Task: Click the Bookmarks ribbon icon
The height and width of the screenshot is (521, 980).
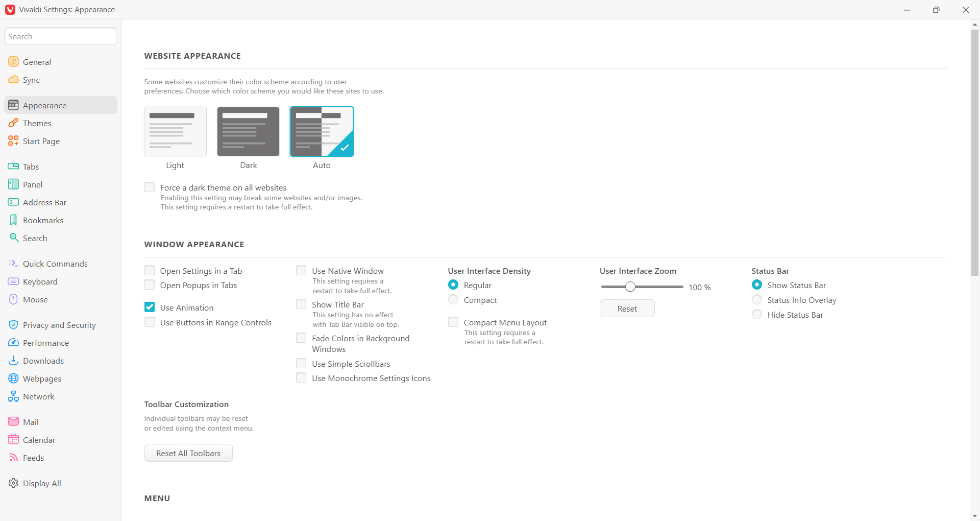Action: pyautogui.click(x=13, y=220)
